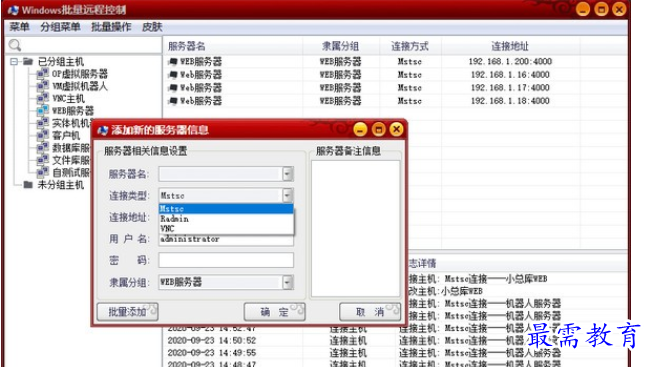Select log line 小总库WEB Mstsc连接
649x367 pixels.
(x=478, y=279)
